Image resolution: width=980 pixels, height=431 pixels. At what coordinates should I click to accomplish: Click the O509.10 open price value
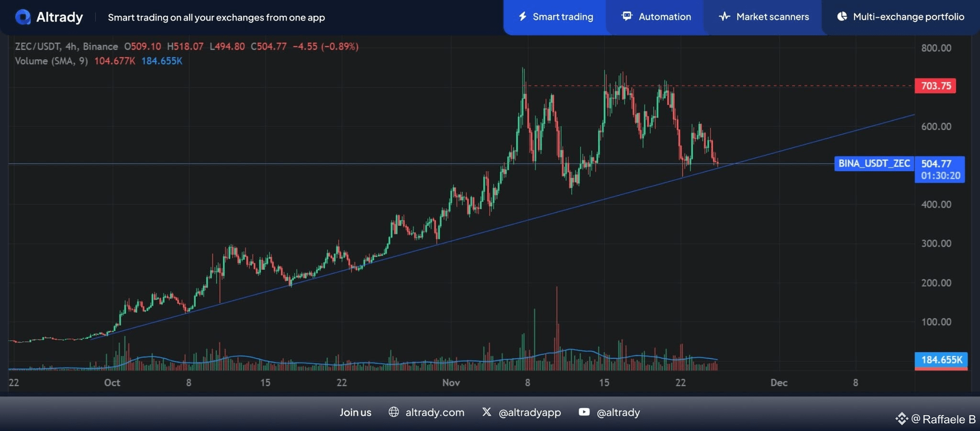[143, 46]
